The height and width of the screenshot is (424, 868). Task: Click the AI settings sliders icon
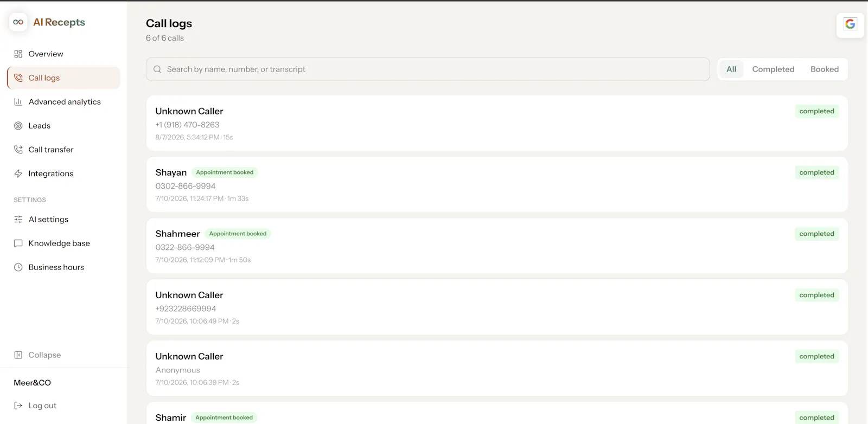pos(18,220)
